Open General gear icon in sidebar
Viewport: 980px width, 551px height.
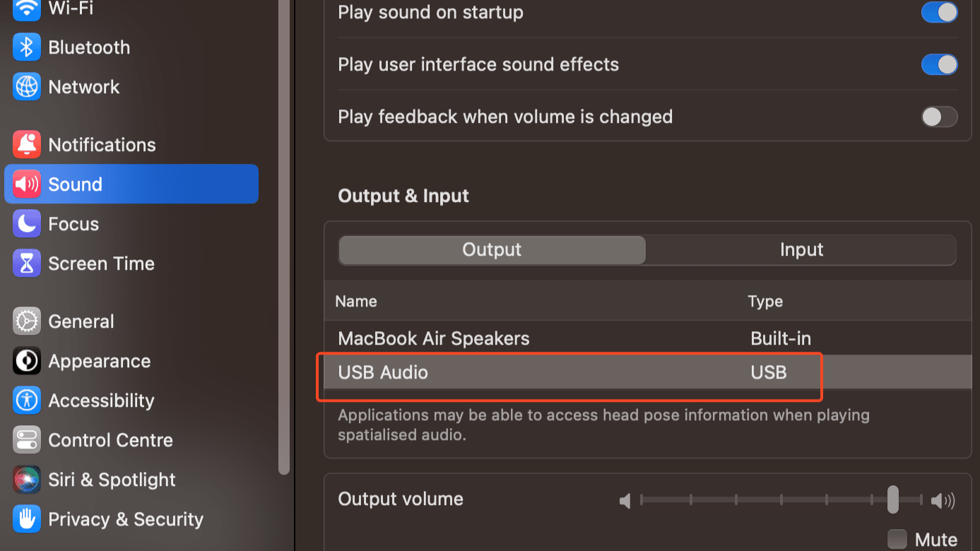(x=27, y=321)
